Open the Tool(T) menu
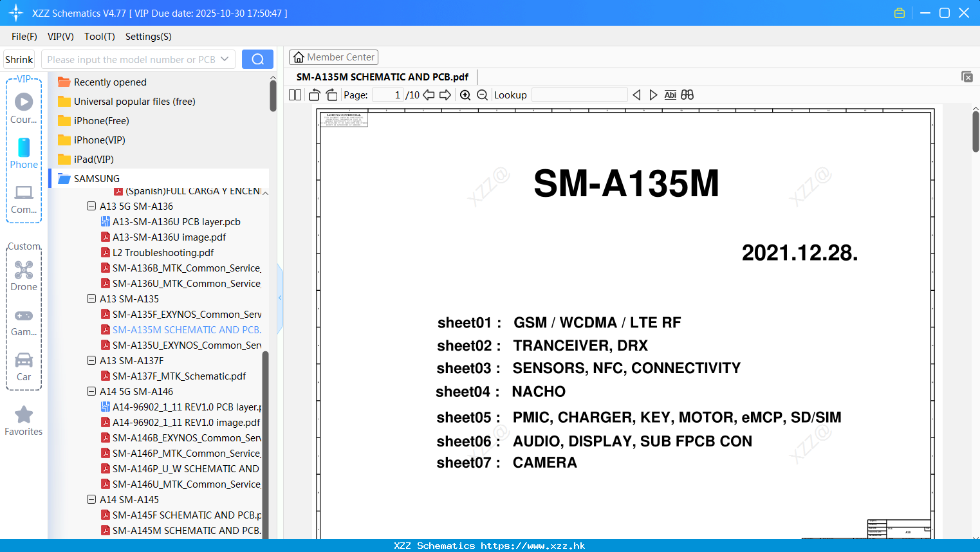This screenshot has width=980, height=552. pos(100,37)
